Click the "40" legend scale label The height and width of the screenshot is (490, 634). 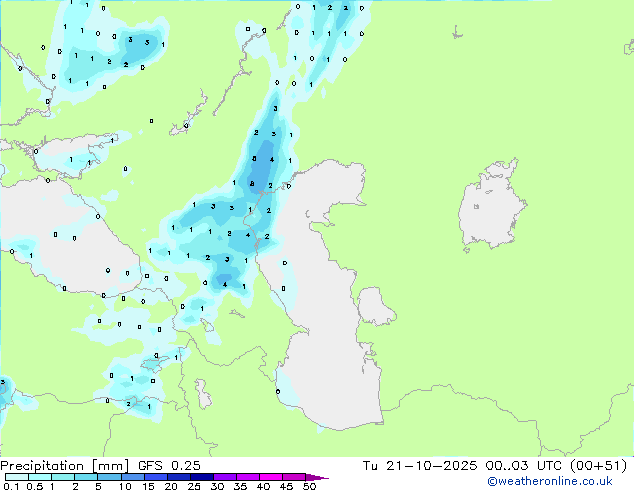(263, 486)
